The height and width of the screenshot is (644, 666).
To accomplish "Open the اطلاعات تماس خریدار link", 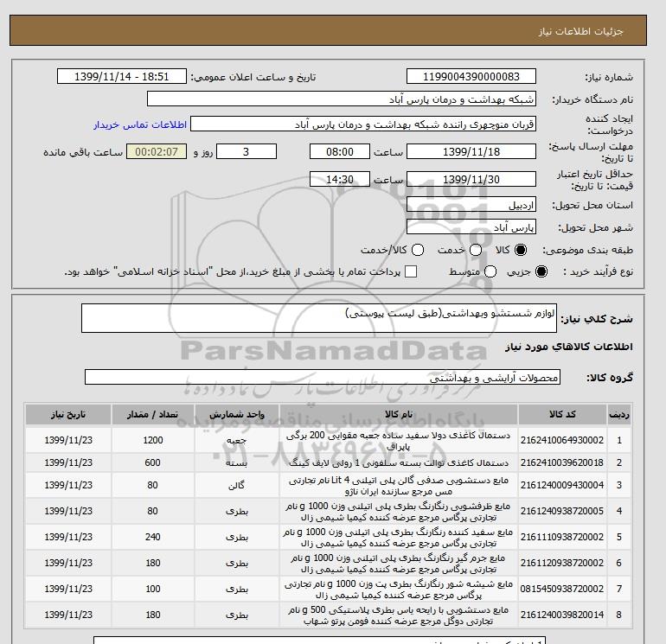I will coord(140,124).
